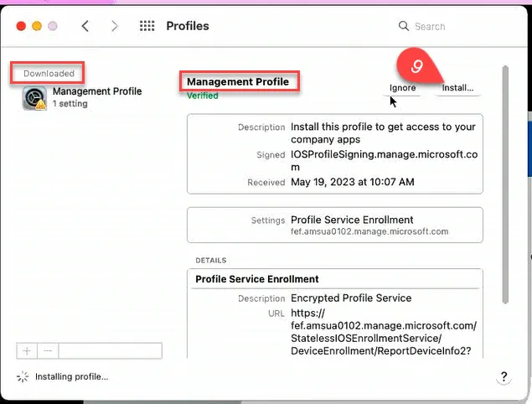Screen dimensions: 532x404
Task: Click the red close window button
Action: point(21,26)
